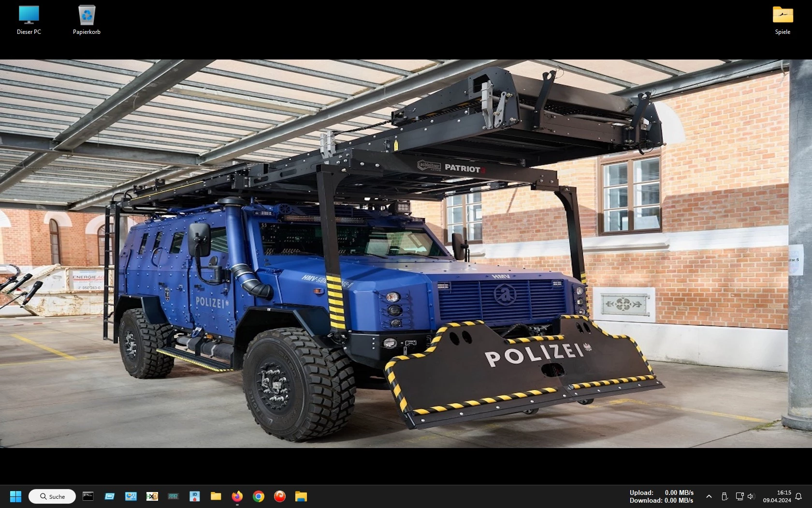Screen dimensions: 812x508
Task: Switch to Firefox in the taskbar
Action: coord(237,496)
